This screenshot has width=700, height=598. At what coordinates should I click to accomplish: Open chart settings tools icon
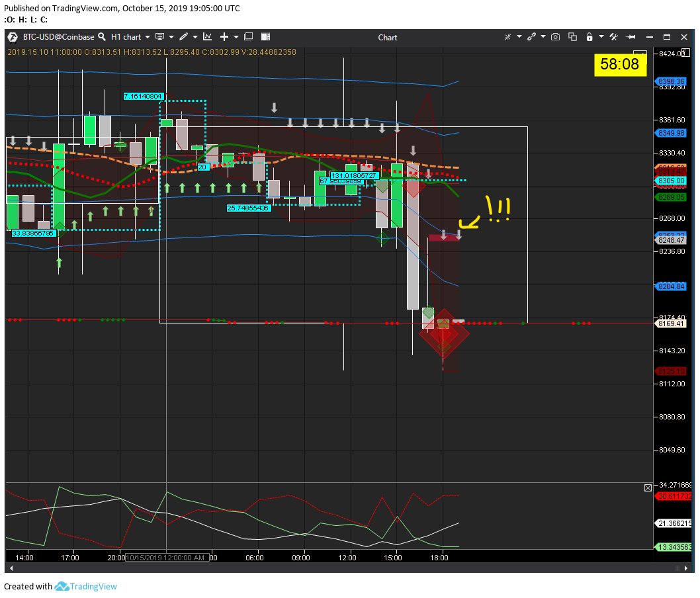pos(614,37)
